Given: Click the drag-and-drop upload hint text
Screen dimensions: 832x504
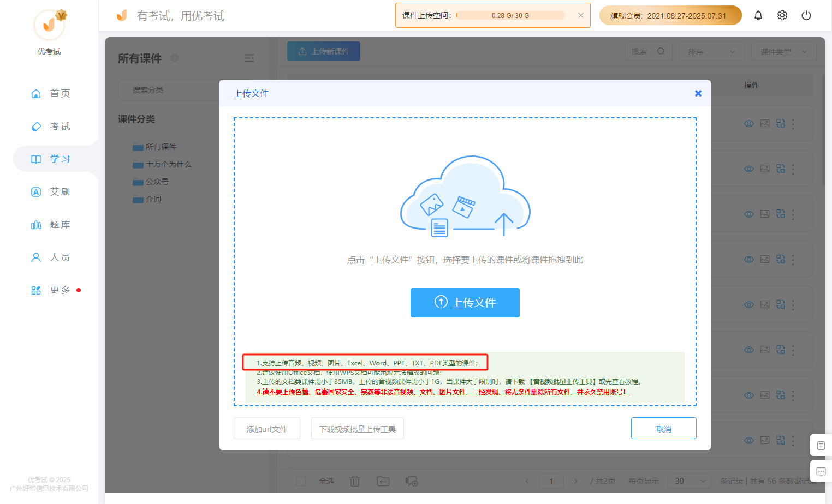Looking at the screenshot, I should [x=465, y=260].
